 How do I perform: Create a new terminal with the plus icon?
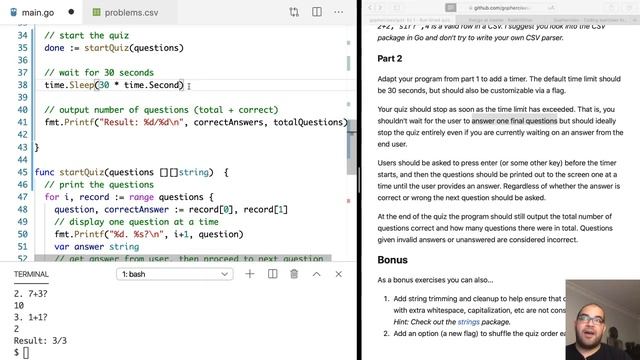click(250, 274)
